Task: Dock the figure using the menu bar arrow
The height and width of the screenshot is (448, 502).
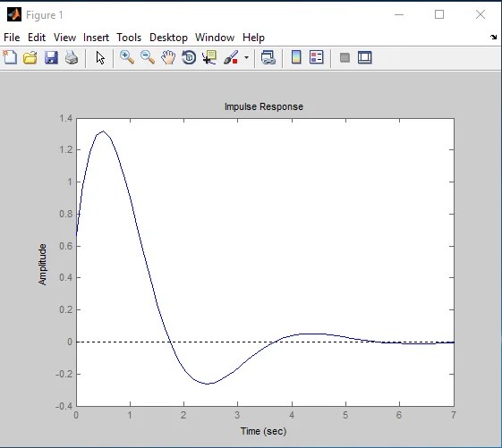Action: click(x=493, y=38)
